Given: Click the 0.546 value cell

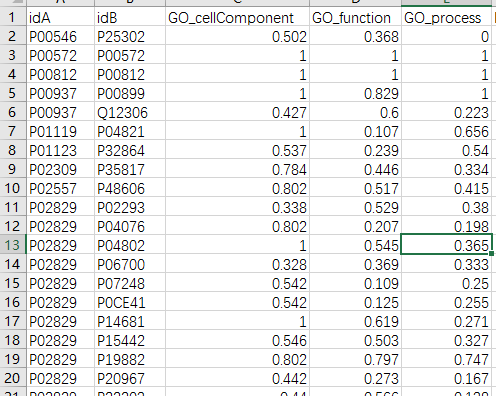Looking at the screenshot, I should (237, 340).
